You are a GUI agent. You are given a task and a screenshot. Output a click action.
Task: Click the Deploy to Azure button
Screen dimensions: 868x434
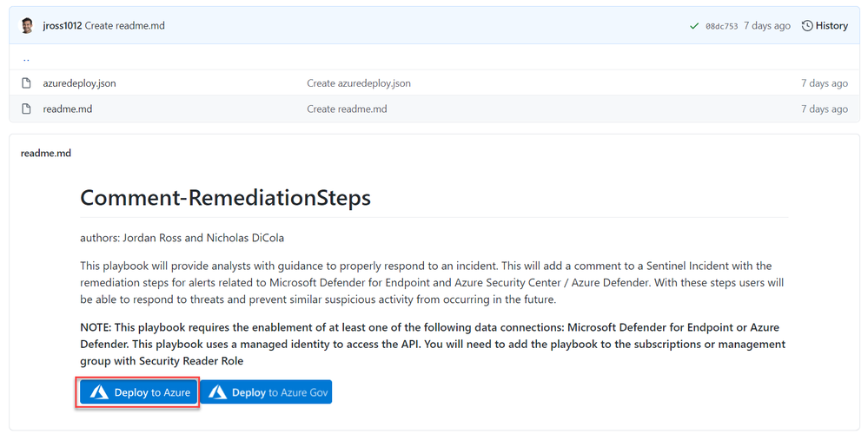137,392
